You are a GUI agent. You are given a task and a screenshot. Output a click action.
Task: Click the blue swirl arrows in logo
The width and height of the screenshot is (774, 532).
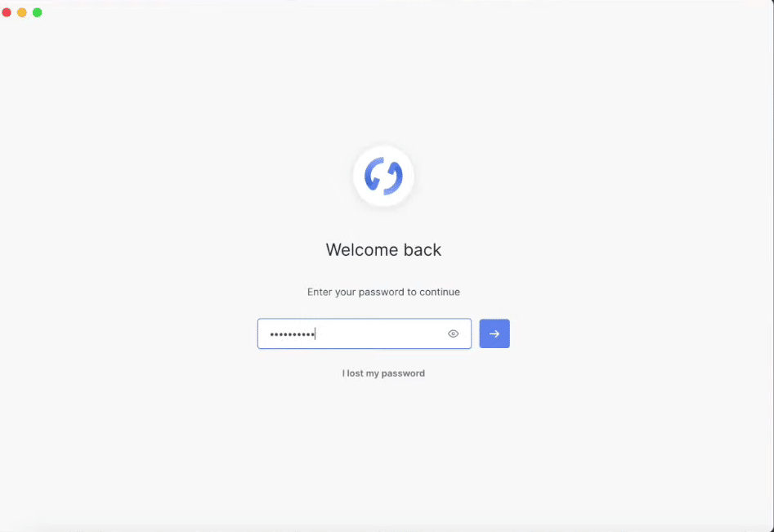tap(383, 176)
